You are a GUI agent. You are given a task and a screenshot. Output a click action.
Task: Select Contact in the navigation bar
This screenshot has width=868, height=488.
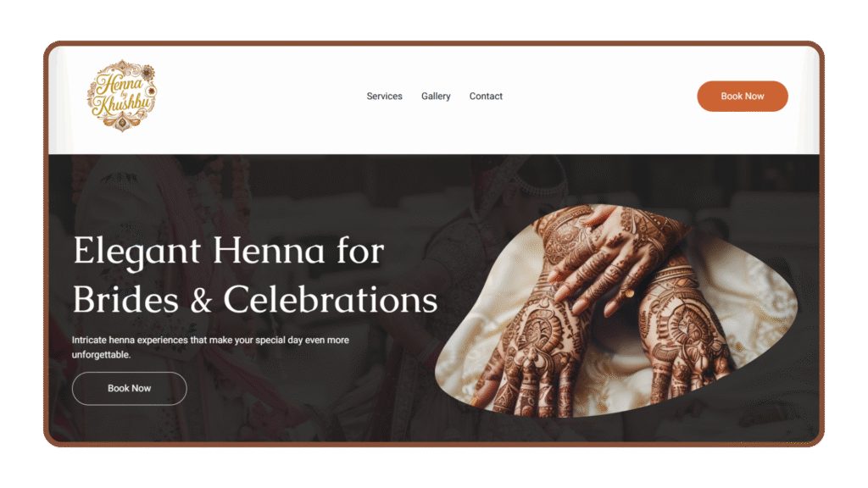(x=486, y=97)
